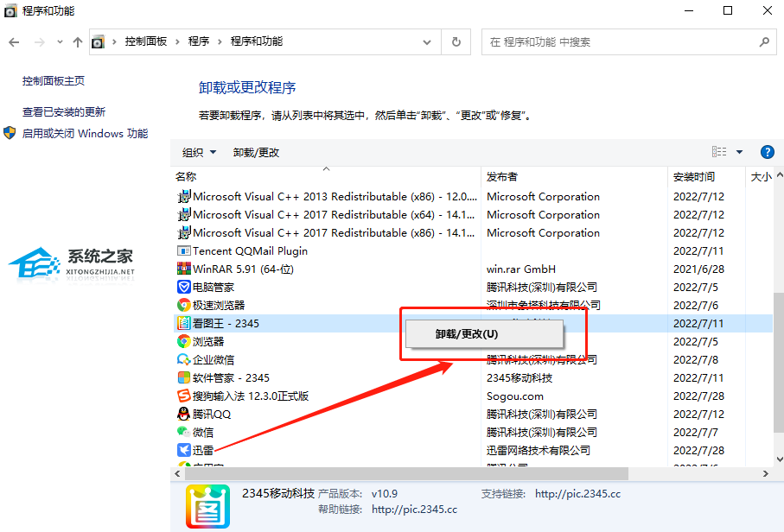The image size is (784, 532).
Task: Sort list by 名称 column header
Action: pyautogui.click(x=186, y=176)
